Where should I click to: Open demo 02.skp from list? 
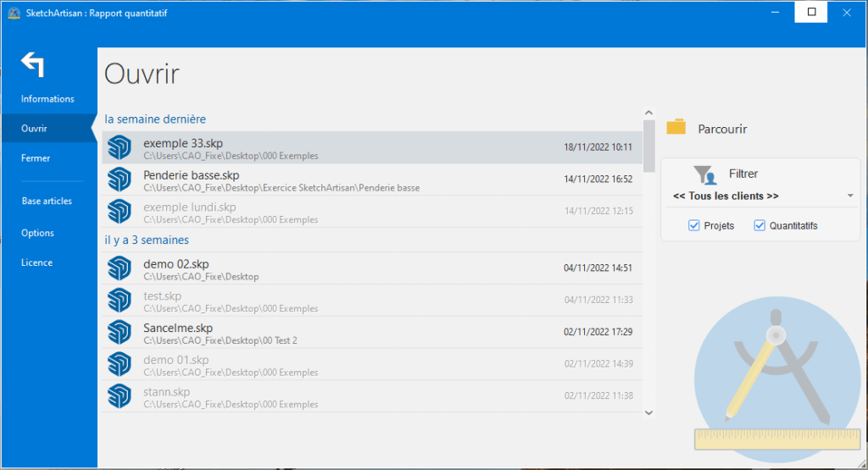[372, 268]
